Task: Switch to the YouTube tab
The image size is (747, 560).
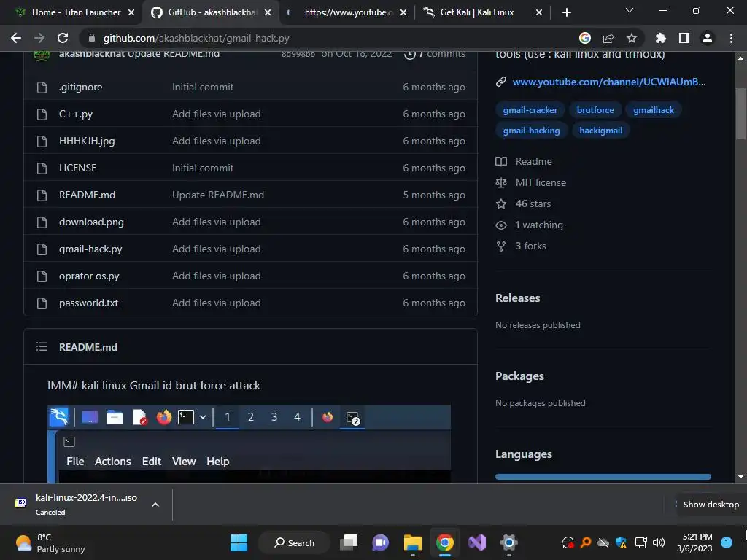Action: tap(348, 12)
